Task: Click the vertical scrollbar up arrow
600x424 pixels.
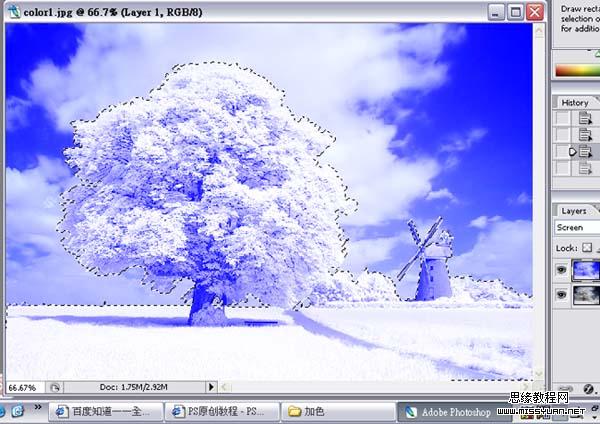Action: [540, 31]
